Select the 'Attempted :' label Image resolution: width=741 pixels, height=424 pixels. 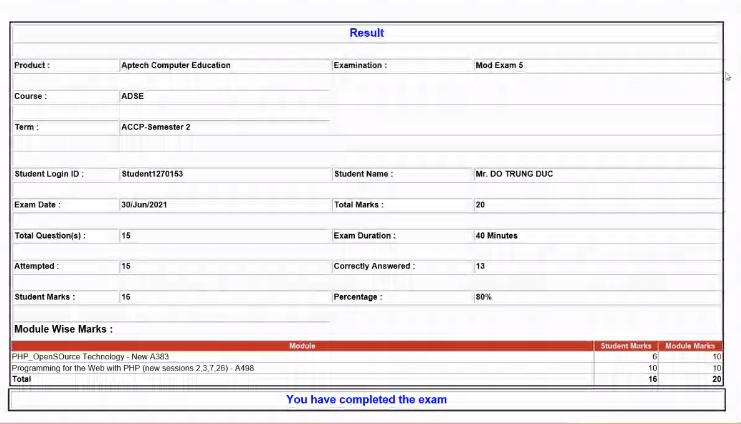(36, 266)
